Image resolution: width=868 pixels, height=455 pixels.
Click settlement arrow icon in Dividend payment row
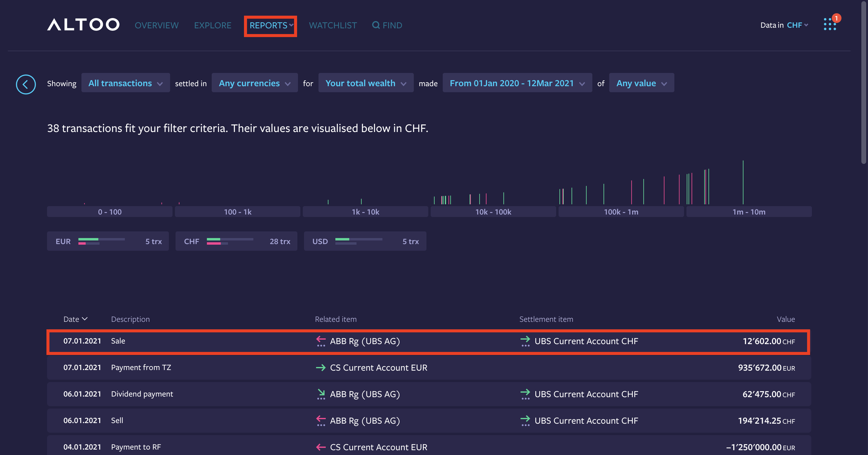point(525,394)
